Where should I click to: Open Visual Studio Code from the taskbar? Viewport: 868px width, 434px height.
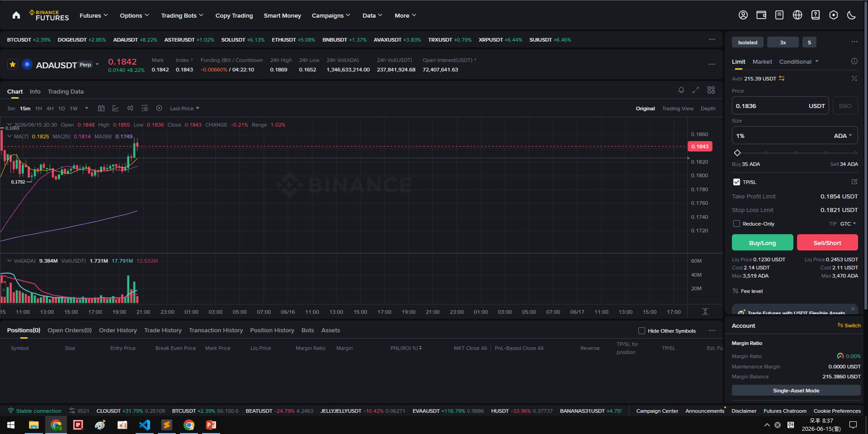(x=145, y=425)
